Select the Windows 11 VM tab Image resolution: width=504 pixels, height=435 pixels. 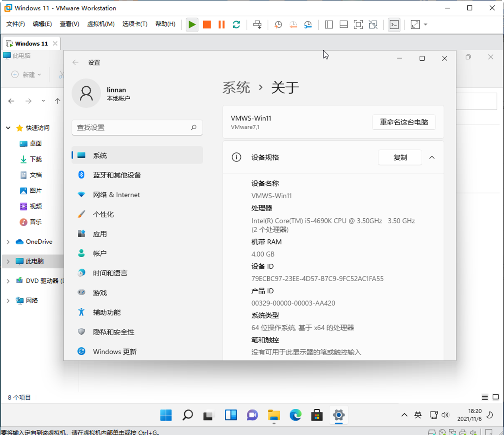tap(31, 44)
